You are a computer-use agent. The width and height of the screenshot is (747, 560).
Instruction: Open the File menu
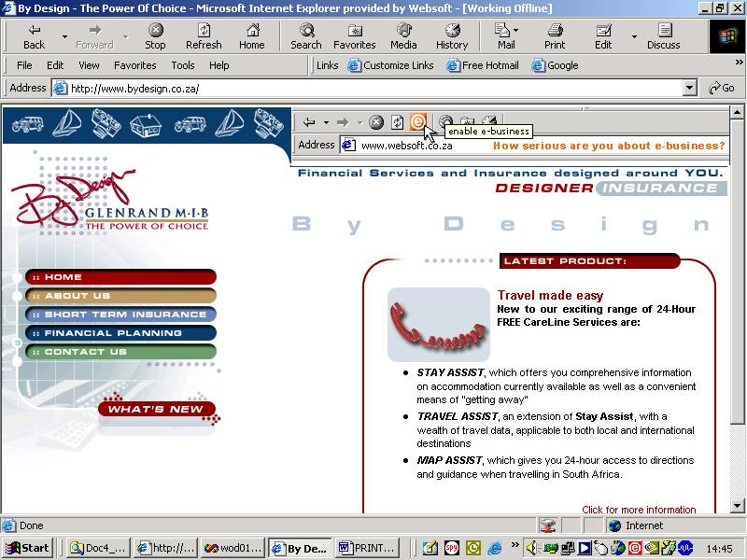pos(24,65)
